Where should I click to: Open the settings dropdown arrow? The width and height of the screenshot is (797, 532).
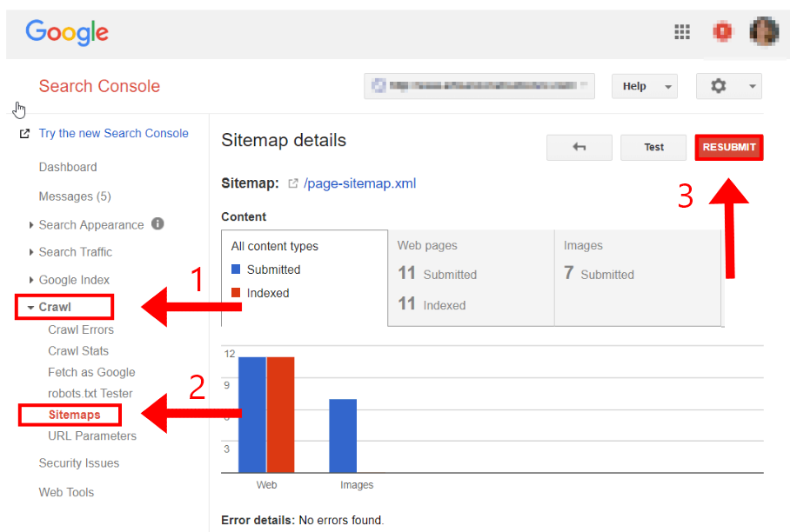pyautogui.click(x=753, y=86)
